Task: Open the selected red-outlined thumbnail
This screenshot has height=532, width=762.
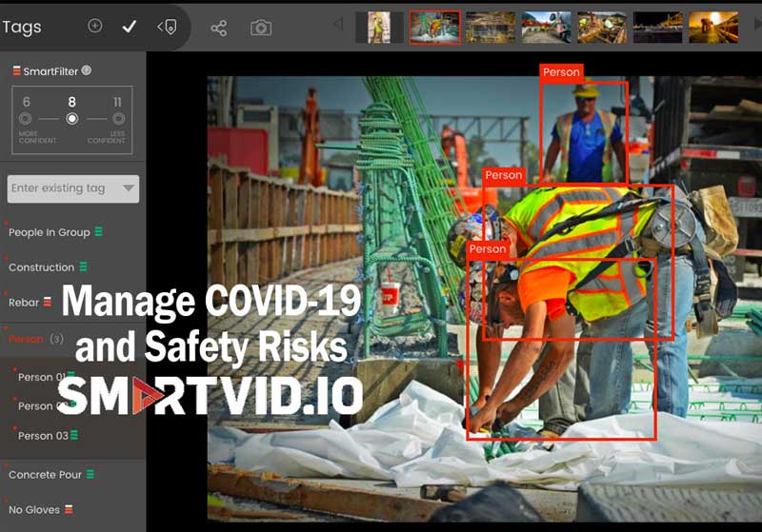Action: 435,28
